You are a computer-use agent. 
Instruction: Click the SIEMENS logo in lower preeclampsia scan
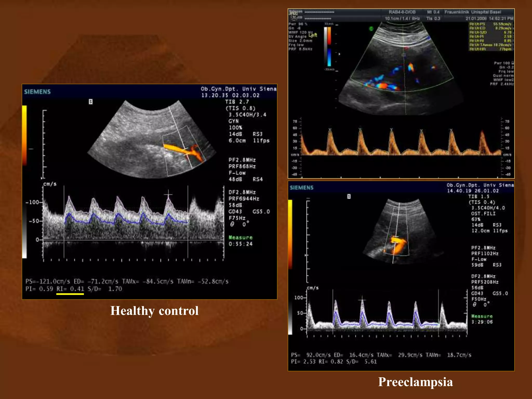click(302, 188)
